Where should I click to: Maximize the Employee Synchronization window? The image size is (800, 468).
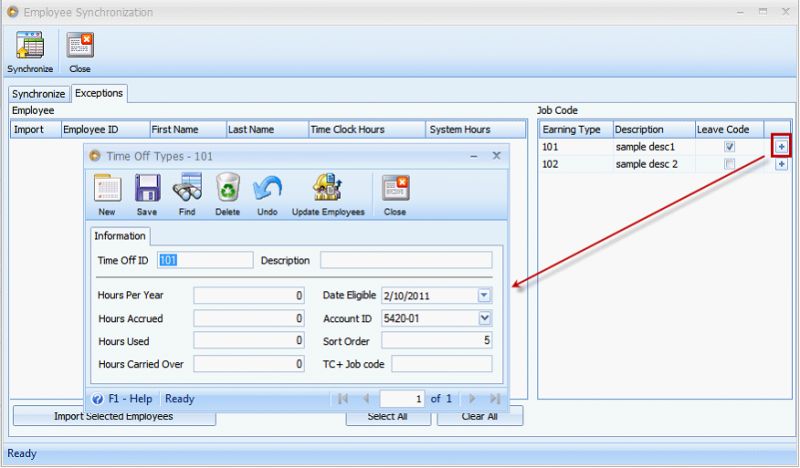763,11
